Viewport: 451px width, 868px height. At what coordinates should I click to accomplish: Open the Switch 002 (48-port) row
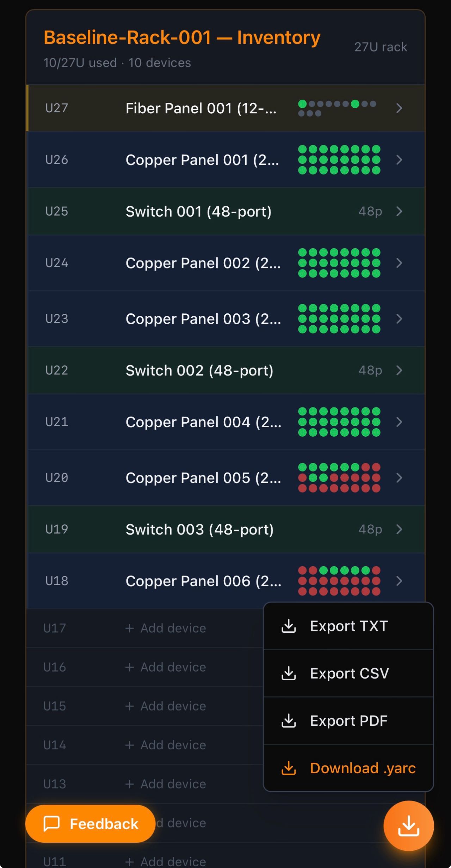point(199,370)
